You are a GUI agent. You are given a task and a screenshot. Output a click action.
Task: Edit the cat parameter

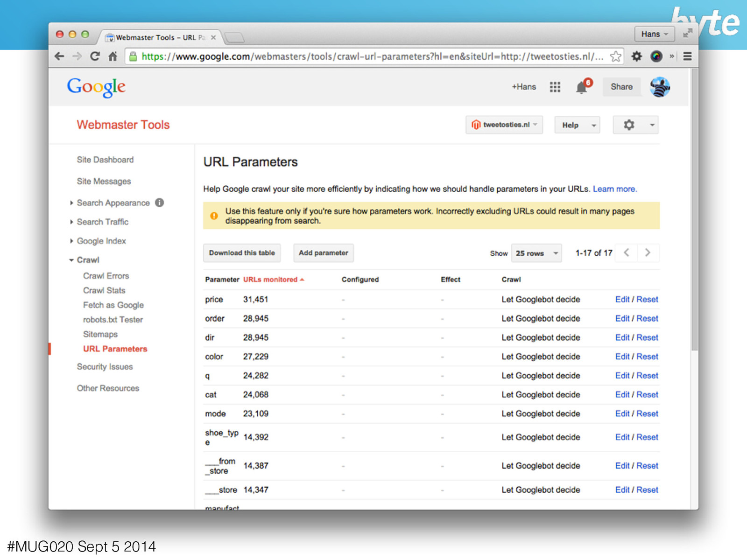click(622, 395)
